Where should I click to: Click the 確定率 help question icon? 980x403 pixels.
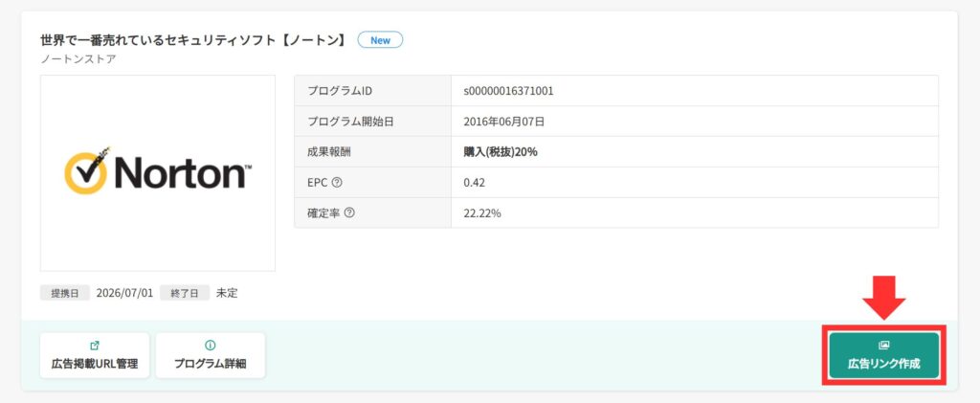(x=349, y=213)
